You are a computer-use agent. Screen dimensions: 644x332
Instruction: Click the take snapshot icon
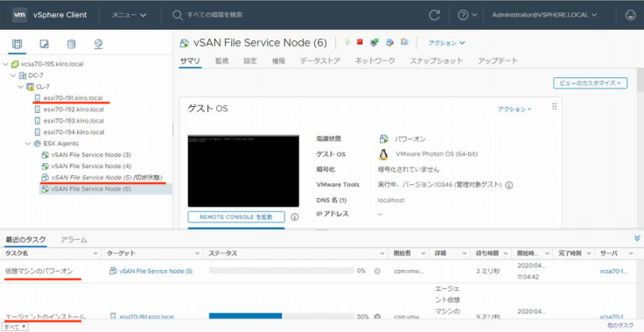point(404,42)
